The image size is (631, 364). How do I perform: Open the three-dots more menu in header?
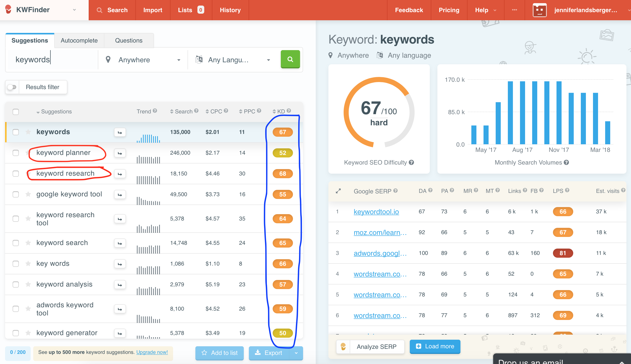[514, 10]
